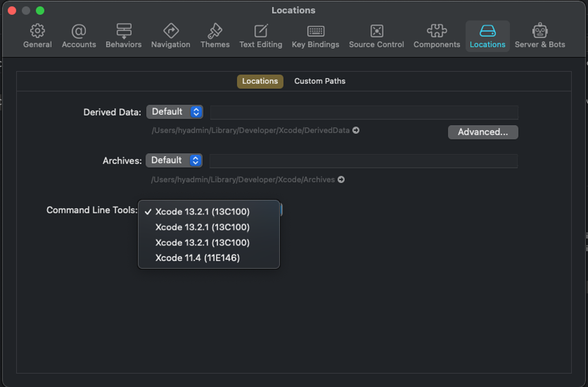Reveal DerivedData folder using its arrow icon

356,130
